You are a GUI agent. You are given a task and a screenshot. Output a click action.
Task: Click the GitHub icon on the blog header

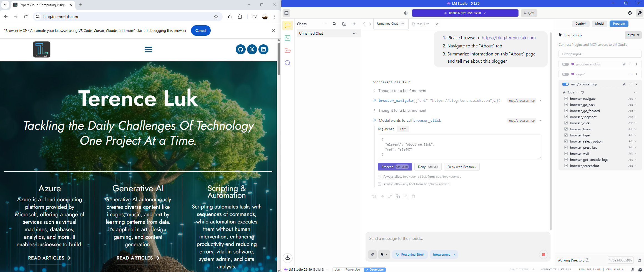(240, 49)
